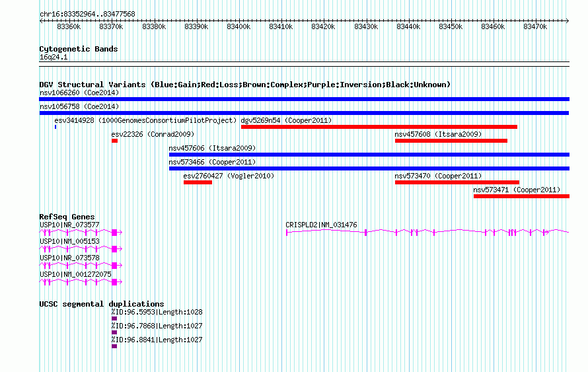The image size is (588, 372).
Task: Click the blue bar under nsv1056758
Action: [x=304, y=113]
